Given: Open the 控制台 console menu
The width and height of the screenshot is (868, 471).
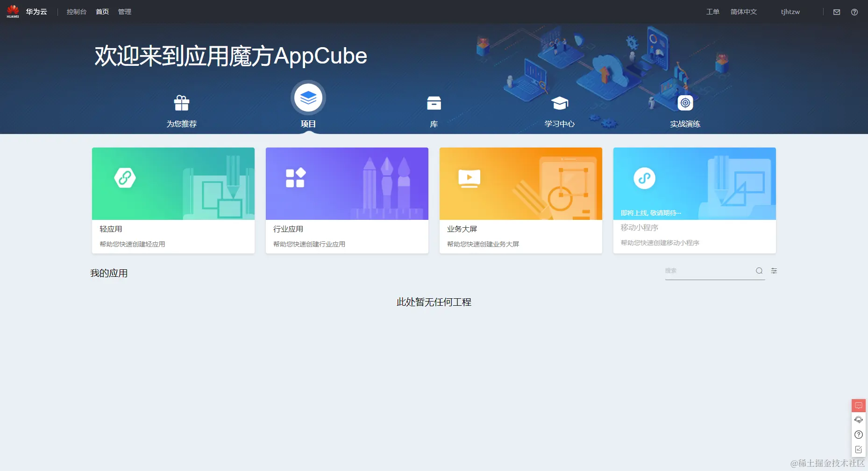Looking at the screenshot, I should [77, 12].
